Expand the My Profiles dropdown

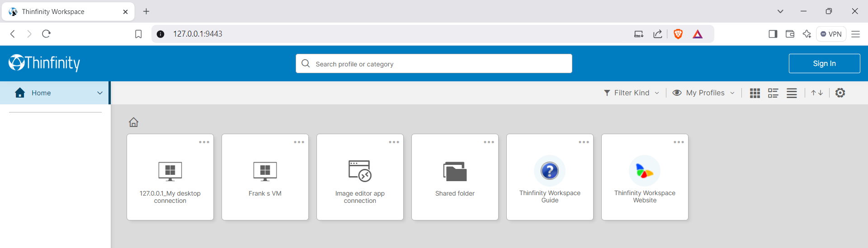pos(703,93)
